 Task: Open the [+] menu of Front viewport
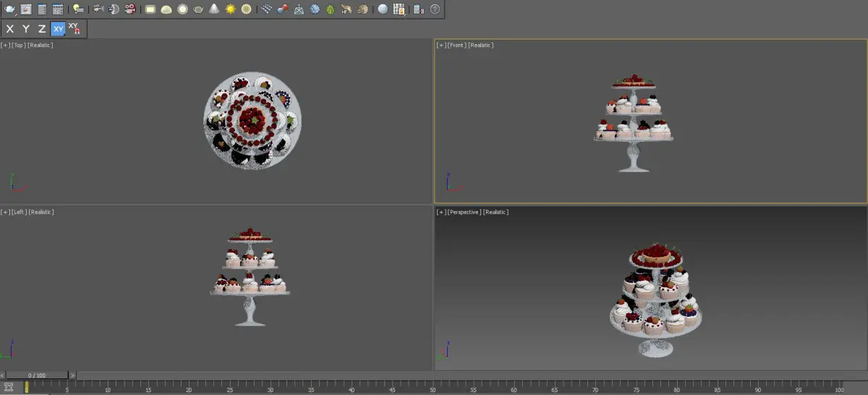pyautogui.click(x=441, y=45)
